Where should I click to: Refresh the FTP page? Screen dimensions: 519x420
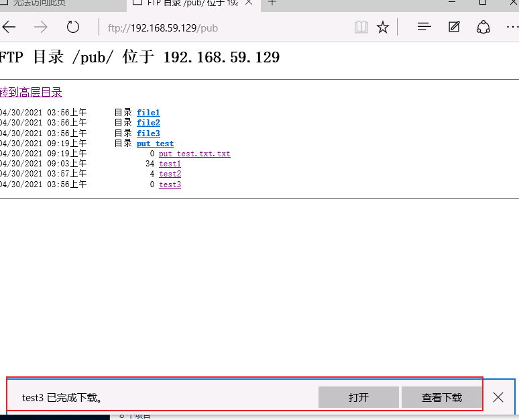pyautogui.click(x=73, y=27)
